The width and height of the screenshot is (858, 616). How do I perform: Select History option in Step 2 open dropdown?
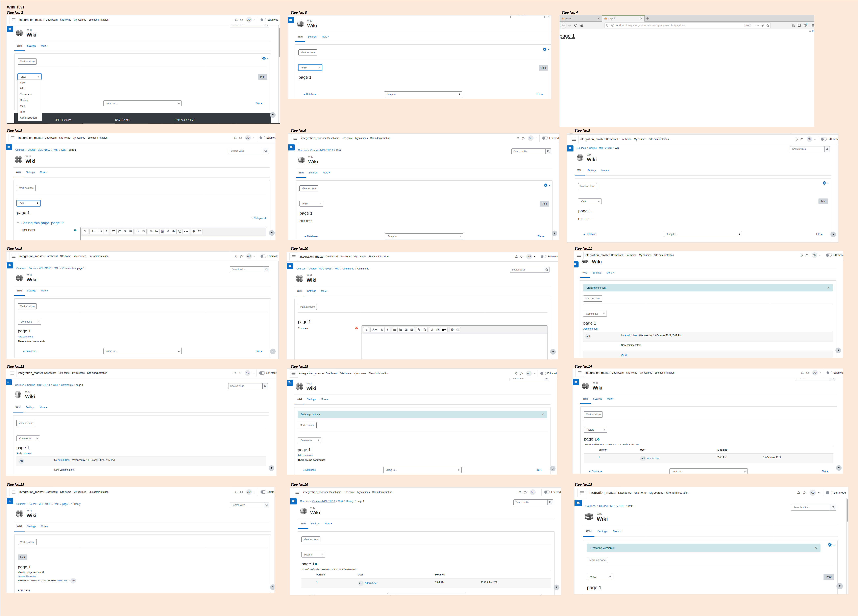pos(24,100)
